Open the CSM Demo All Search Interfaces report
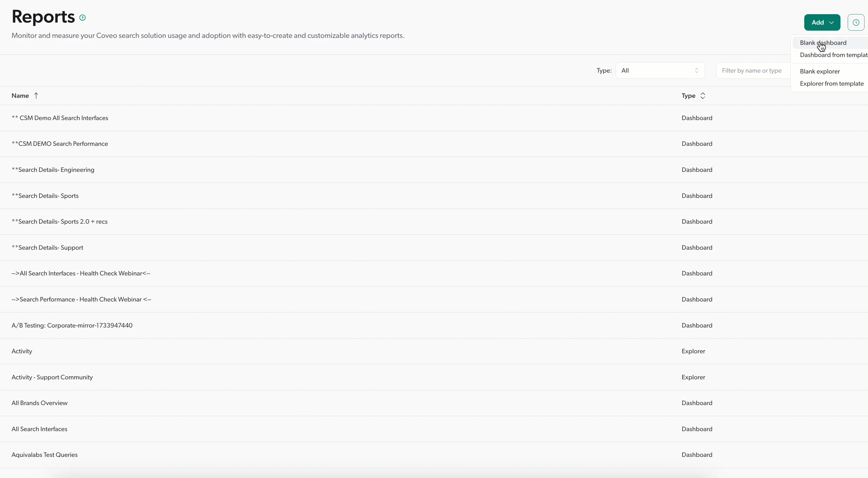 [x=60, y=118]
